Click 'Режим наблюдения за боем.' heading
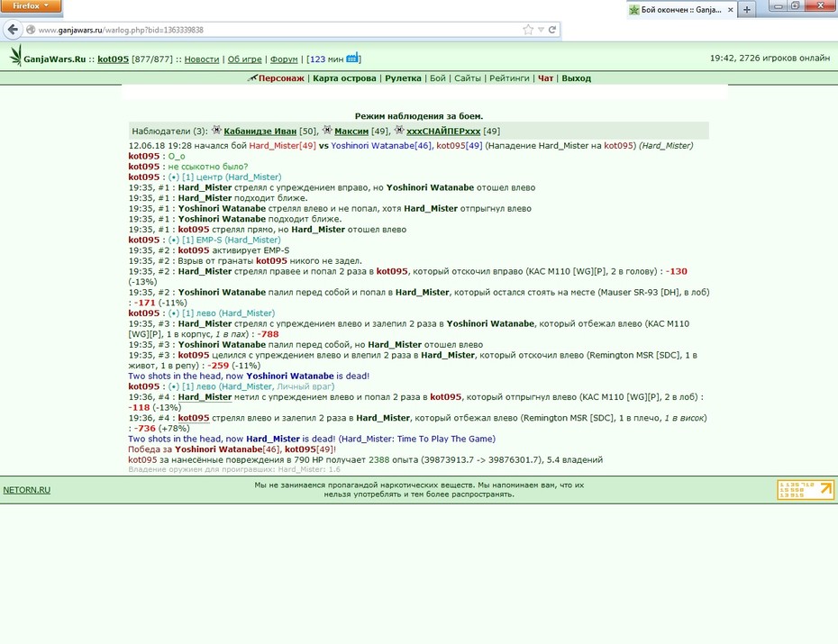The width and height of the screenshot is (838, 644). pyautogui.click(x=419, y=116)
